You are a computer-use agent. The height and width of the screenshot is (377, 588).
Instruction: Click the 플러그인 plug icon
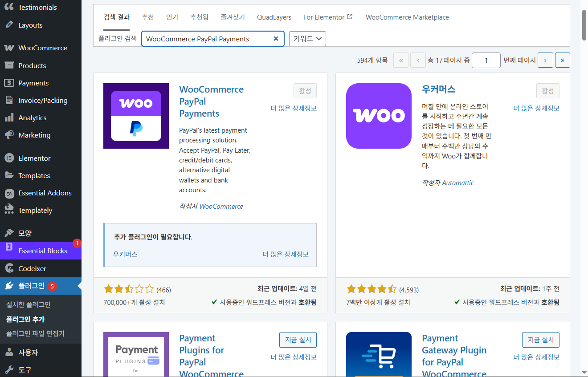[9, 286]
